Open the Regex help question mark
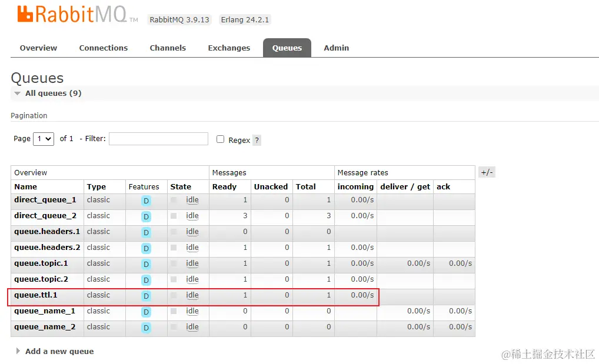This screenshot has width=599, height=364. 257,140
